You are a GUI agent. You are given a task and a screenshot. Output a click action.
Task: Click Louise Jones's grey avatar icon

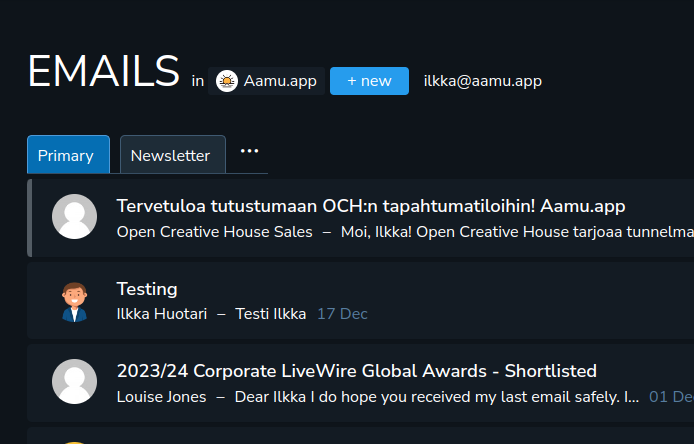coord(74,381)
